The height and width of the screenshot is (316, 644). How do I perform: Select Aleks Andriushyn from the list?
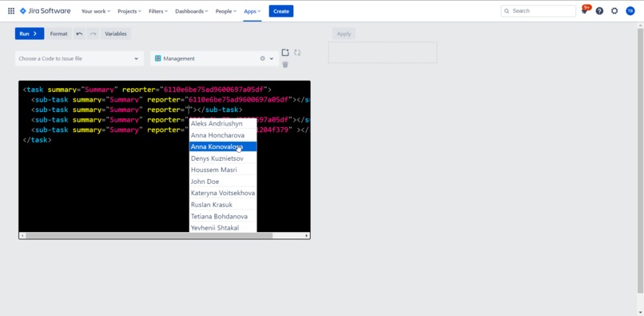[x=223, y=123]
